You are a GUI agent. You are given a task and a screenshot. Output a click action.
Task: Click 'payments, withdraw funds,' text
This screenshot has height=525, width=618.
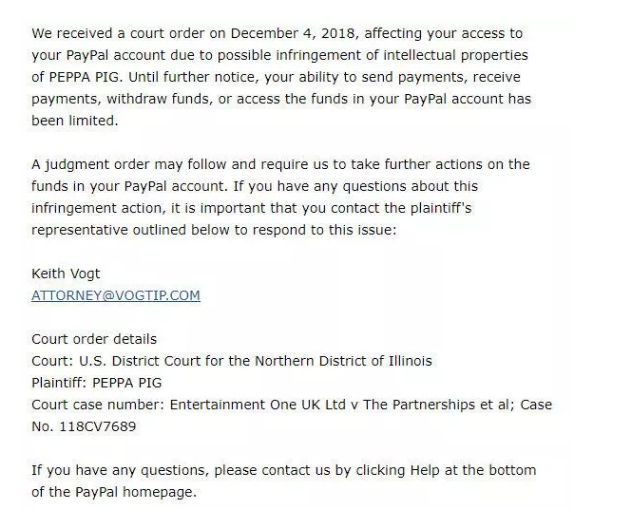click(122, 99)
